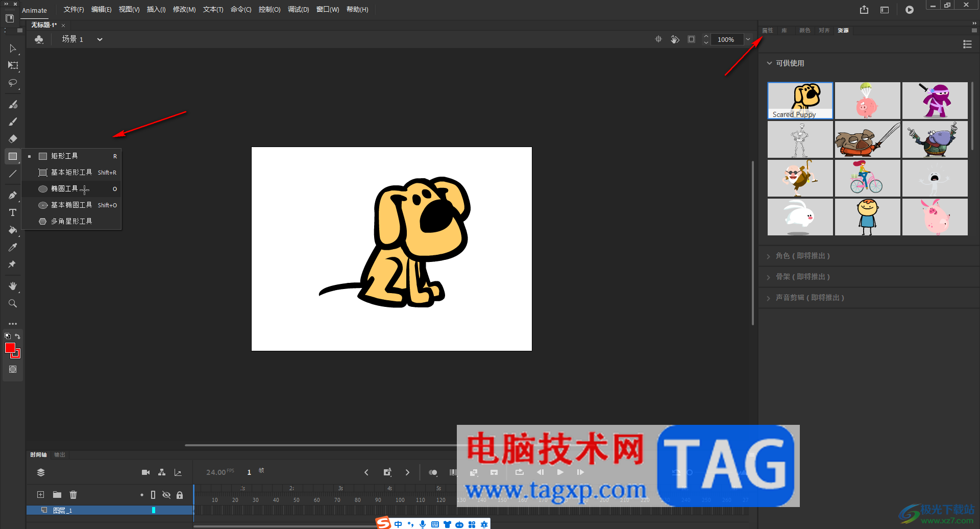Select the Selection arrow tool
Viewport: 980px width, 529px height.
(x=13, y=49)
